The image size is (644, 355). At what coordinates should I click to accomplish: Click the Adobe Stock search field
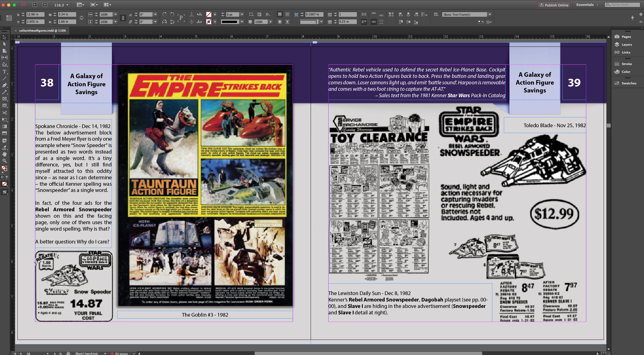(x=622, y=5)
